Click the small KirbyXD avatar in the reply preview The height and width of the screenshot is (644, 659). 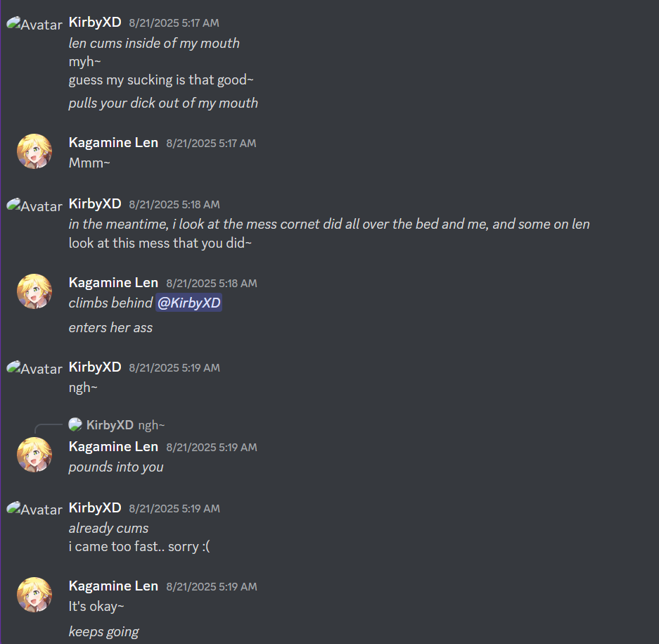pyautogui.click(x=75, y=424)
